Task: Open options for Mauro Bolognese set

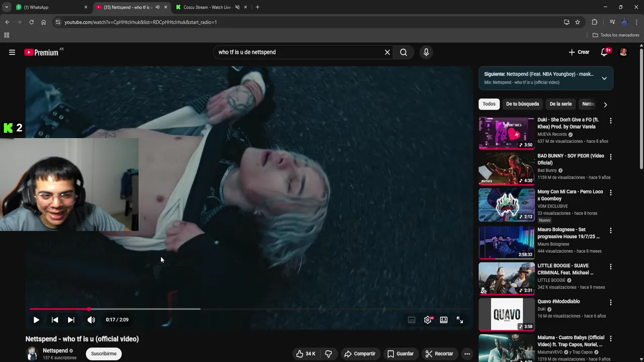Action: pyautogui.click(x=611, y=231)
